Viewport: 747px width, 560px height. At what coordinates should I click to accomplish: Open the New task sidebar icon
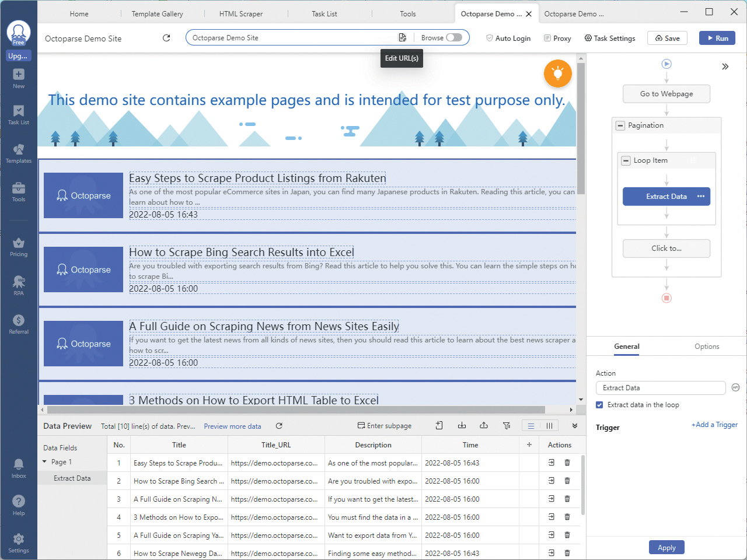pos(19,78)
